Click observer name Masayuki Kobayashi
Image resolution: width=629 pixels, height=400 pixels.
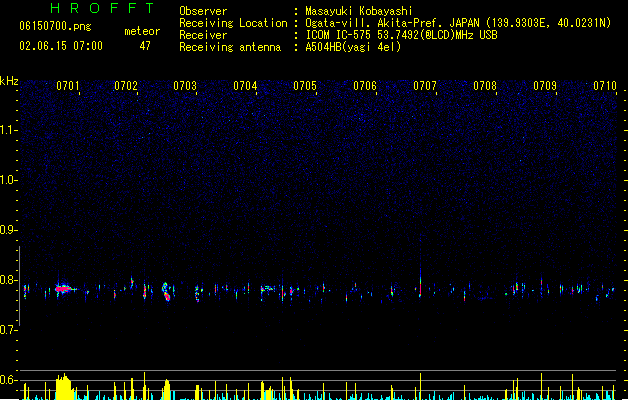click(x=359, y=11)
